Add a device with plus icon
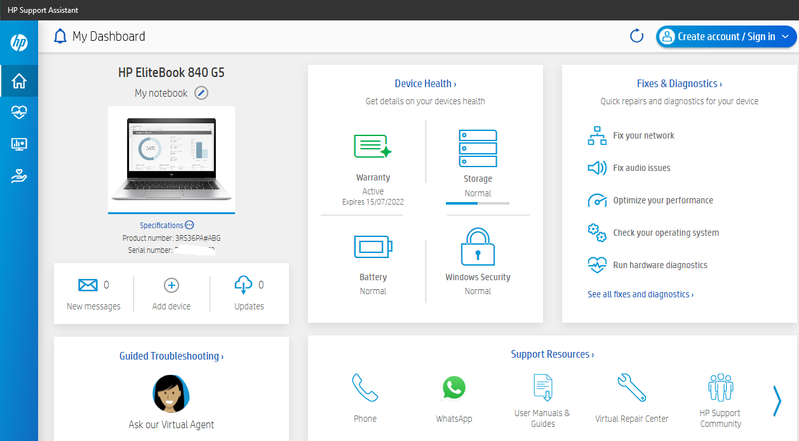Screen dimensions: 799x441 (x=171, y=285)
